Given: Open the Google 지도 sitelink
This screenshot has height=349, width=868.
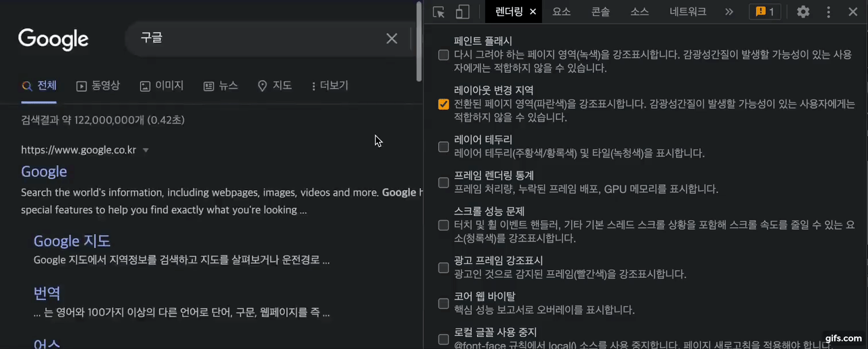Looking at the screenshot, I should 72,241.
